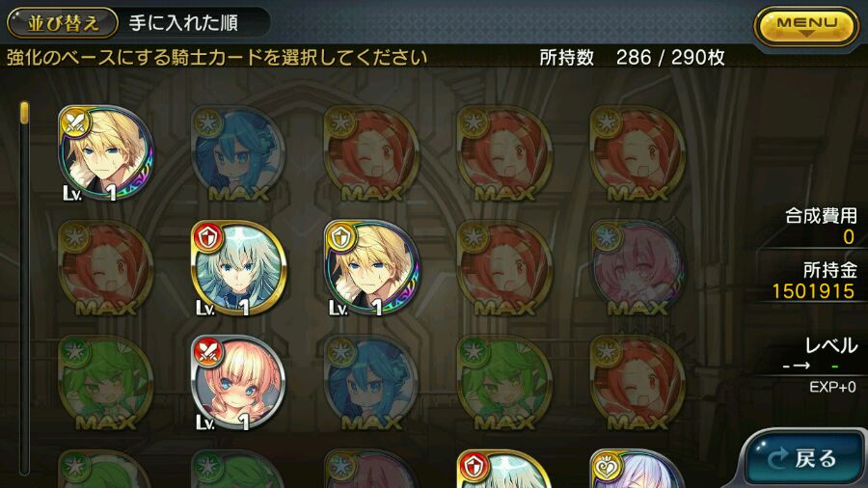Viewport: 868px width, 488px height.
Task: Click the 戻る back button
Action: pyautogui.click(x=802, y=458)
